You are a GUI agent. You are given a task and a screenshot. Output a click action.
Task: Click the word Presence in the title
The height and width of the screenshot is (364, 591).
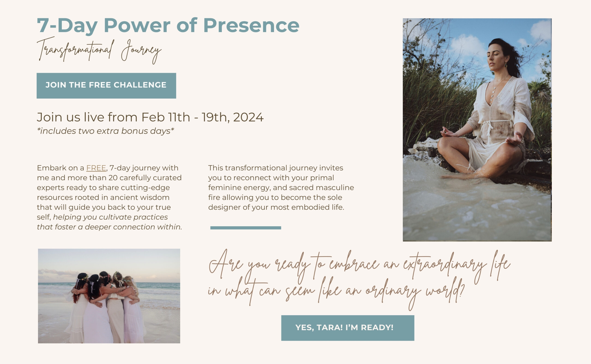pyautogui.click(x=251, y=25)
